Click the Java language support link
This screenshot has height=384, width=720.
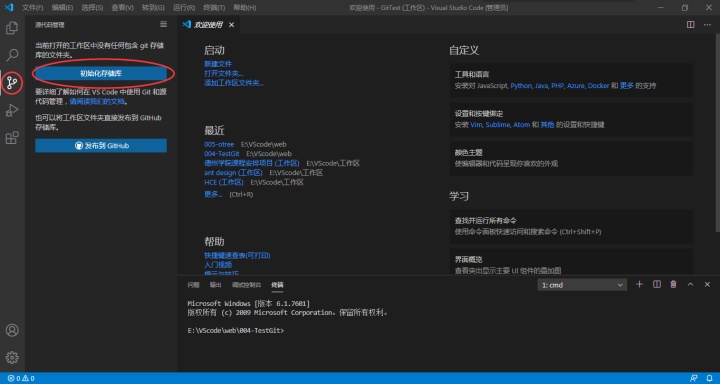click(x=541, y=86)
